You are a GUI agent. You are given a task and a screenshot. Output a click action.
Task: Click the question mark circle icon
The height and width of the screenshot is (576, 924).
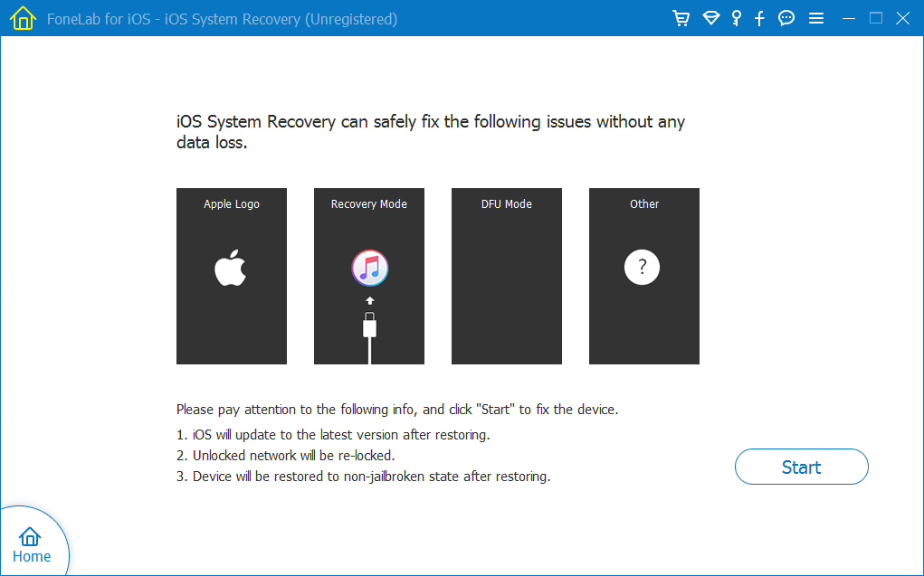(x=643, y=268)
